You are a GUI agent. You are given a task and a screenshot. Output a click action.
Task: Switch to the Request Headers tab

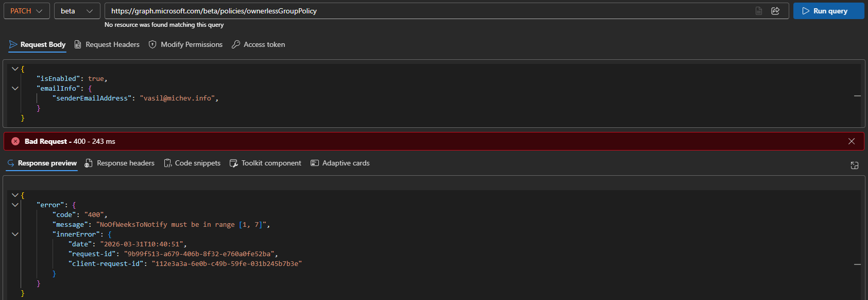pyautogui.click(x=107, y=45)
